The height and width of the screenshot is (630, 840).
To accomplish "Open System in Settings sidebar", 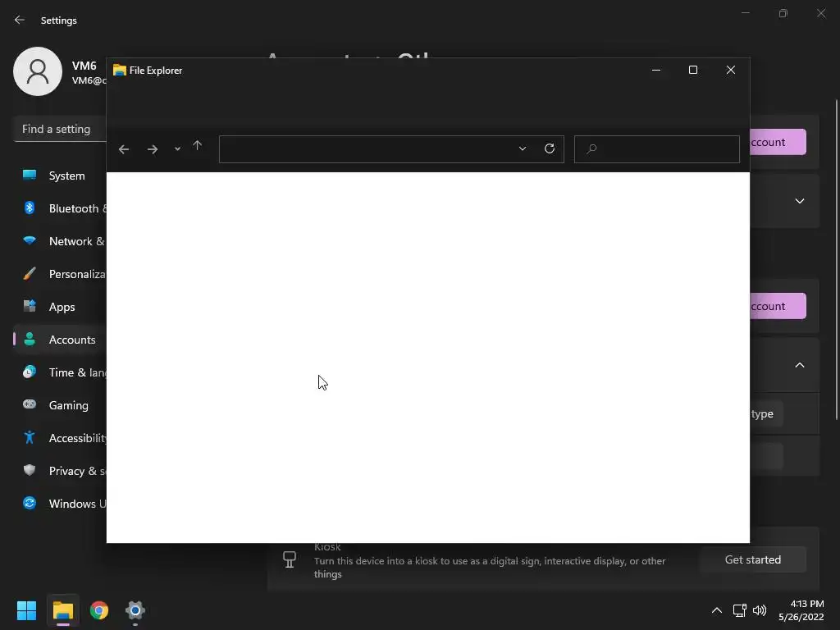I will coord(59,176).
